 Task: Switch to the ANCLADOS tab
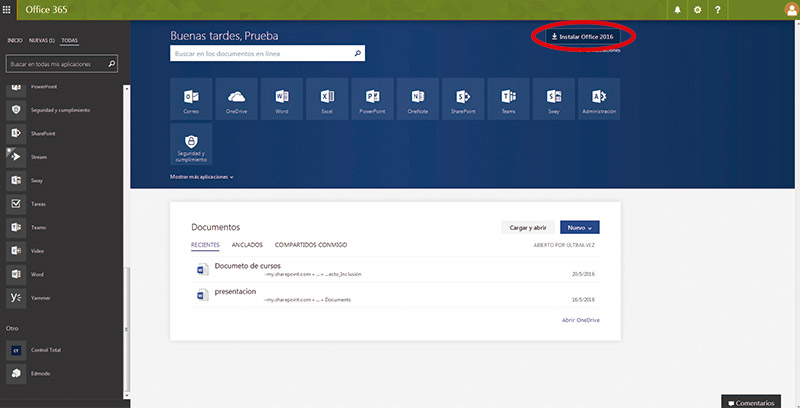click(247, 244)
